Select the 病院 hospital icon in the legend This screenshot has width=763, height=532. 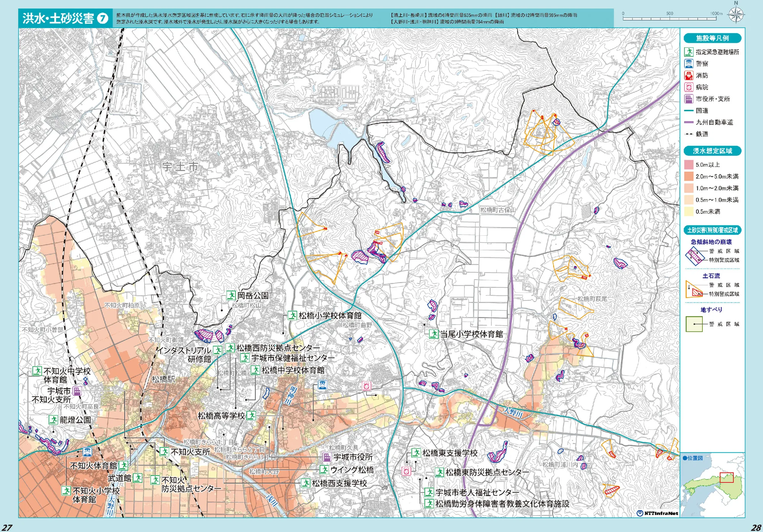(689, 87)
